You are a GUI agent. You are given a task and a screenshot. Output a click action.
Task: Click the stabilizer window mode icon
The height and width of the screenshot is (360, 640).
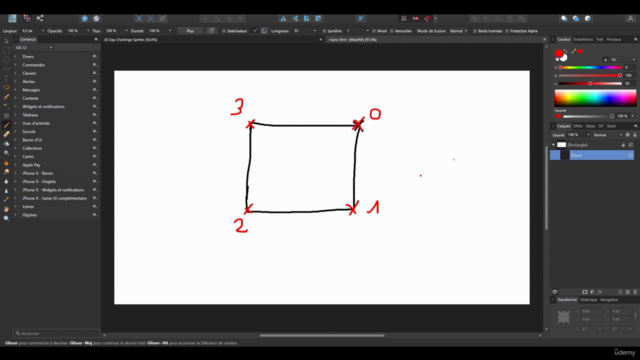point(264,31)
